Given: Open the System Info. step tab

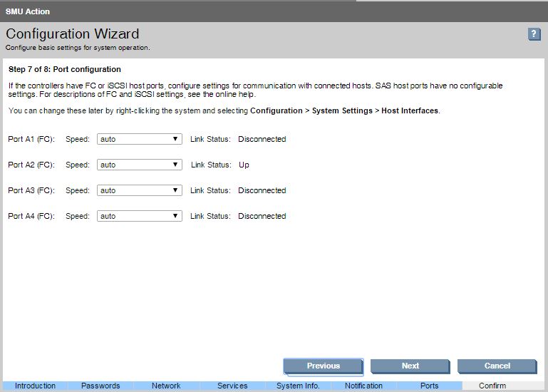Looking at the screenshot, I should click(x=298, y=386).
